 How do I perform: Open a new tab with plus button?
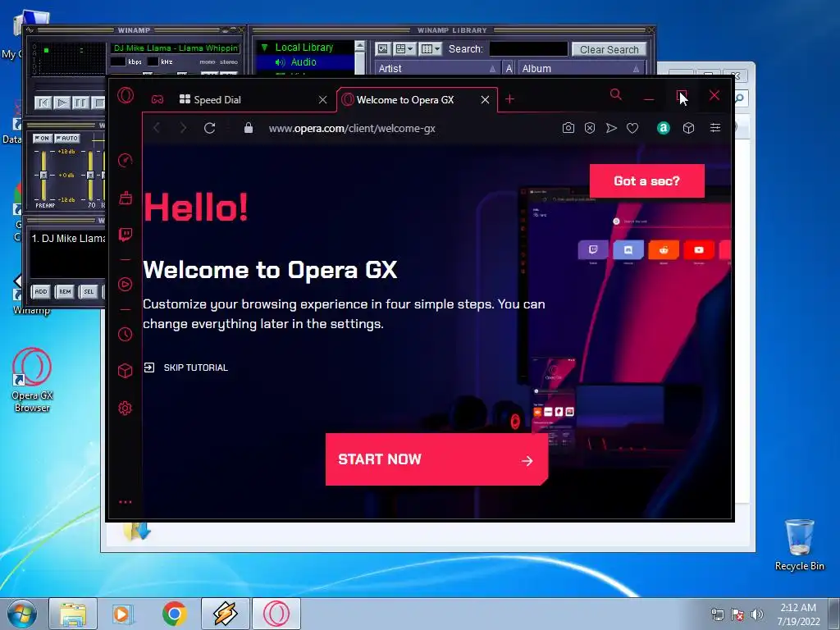[509, 99]
